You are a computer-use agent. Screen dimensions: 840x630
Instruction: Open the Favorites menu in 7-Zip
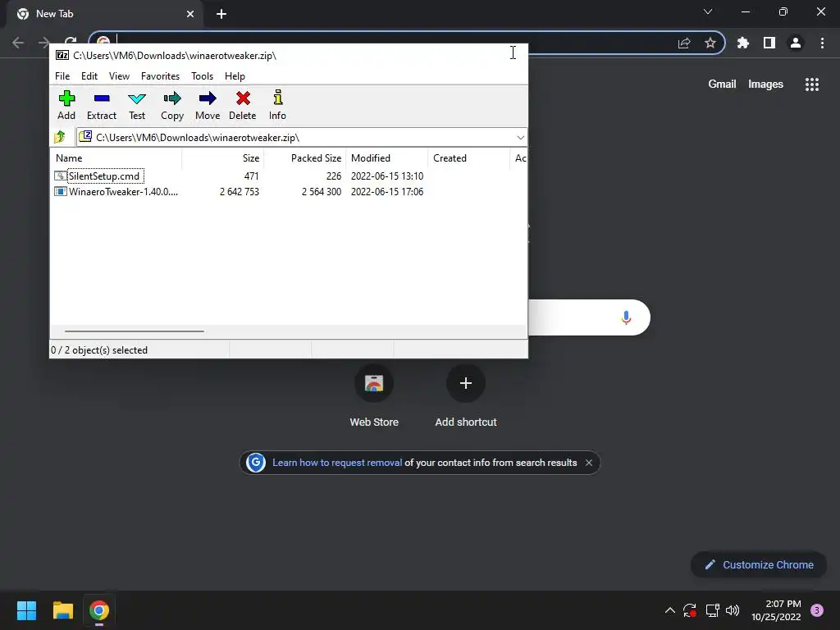click(x=160, y=76)
